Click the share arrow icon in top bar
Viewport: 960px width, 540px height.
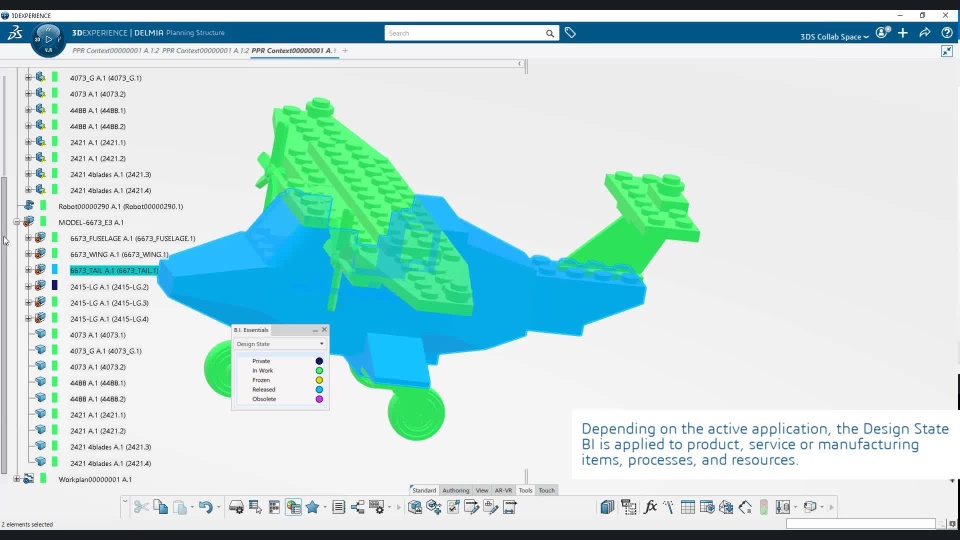[924, 33]
